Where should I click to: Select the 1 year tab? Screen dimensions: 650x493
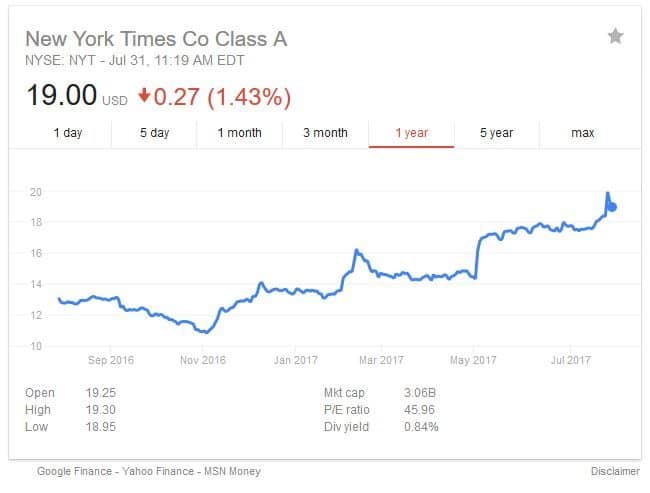[x=412, y=133]
